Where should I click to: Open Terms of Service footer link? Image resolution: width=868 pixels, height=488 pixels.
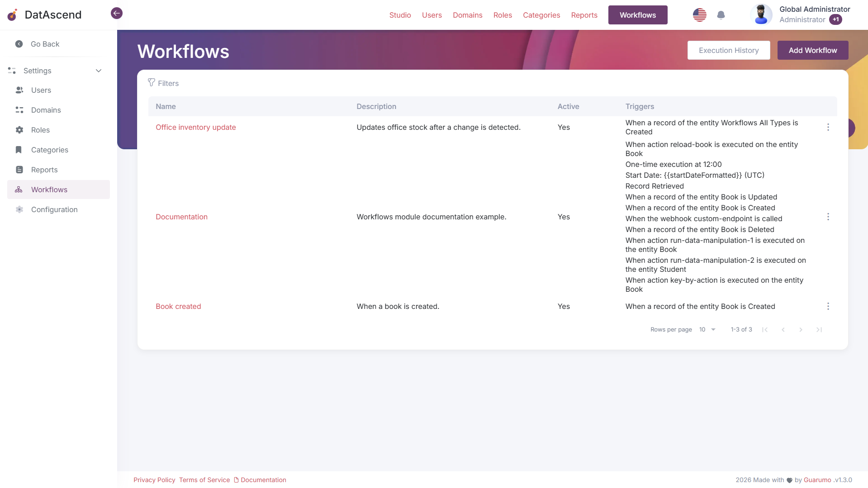(204, 480)
